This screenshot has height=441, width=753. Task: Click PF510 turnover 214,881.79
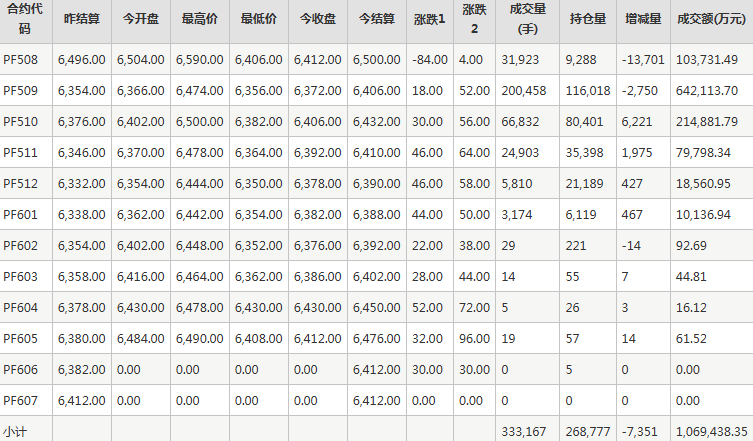click(707, 122)
